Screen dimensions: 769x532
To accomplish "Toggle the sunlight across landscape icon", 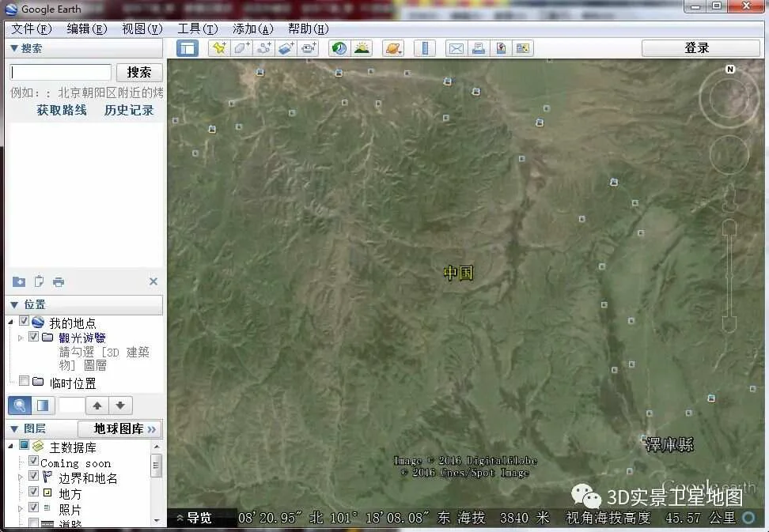I will 362,48.
